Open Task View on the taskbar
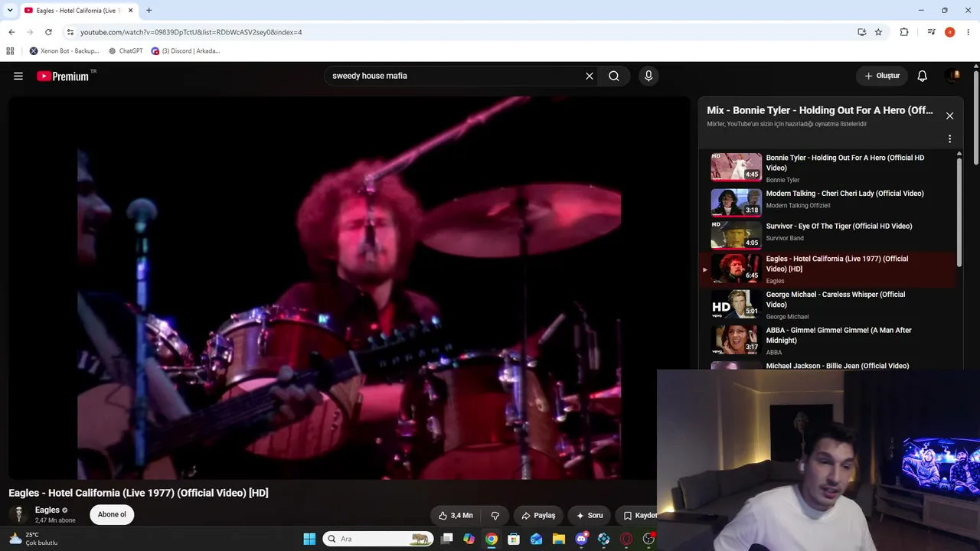Image resolution: width=980 pixels, height=551 pixels. coord(447,539)
